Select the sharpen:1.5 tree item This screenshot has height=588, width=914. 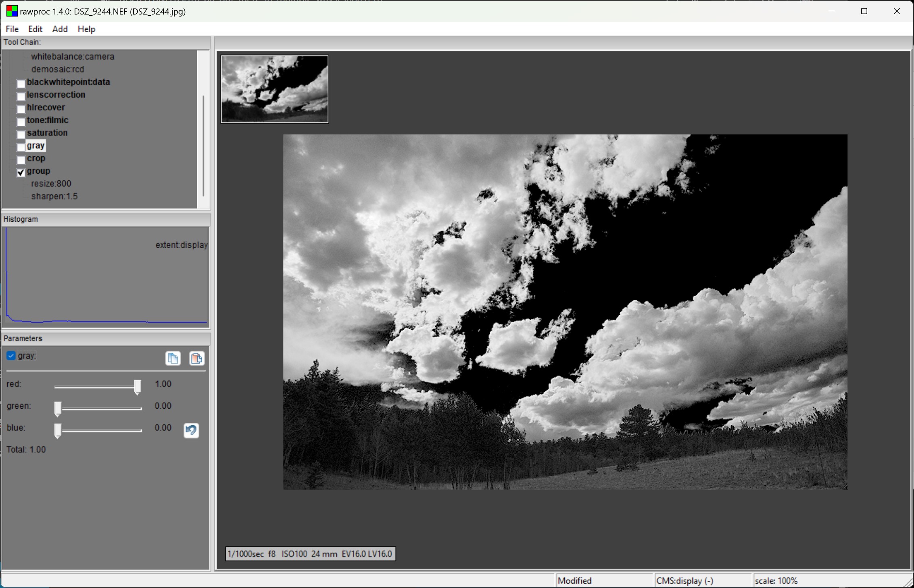point(54,196)
